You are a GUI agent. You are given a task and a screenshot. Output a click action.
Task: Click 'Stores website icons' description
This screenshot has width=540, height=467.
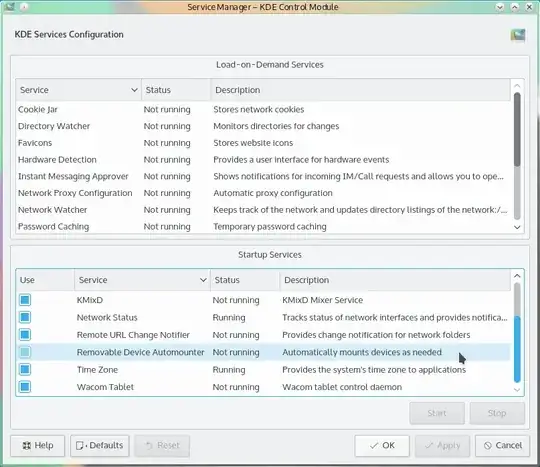tap(253, 143)
